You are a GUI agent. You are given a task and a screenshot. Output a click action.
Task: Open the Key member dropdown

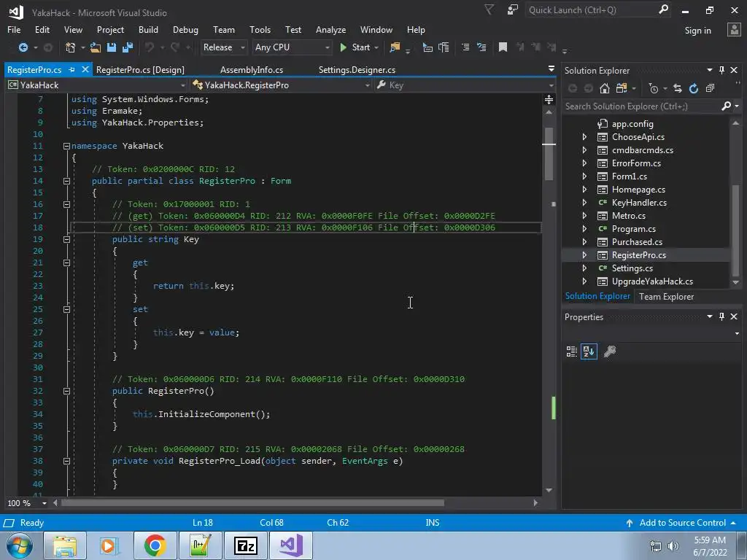(465, 85)
